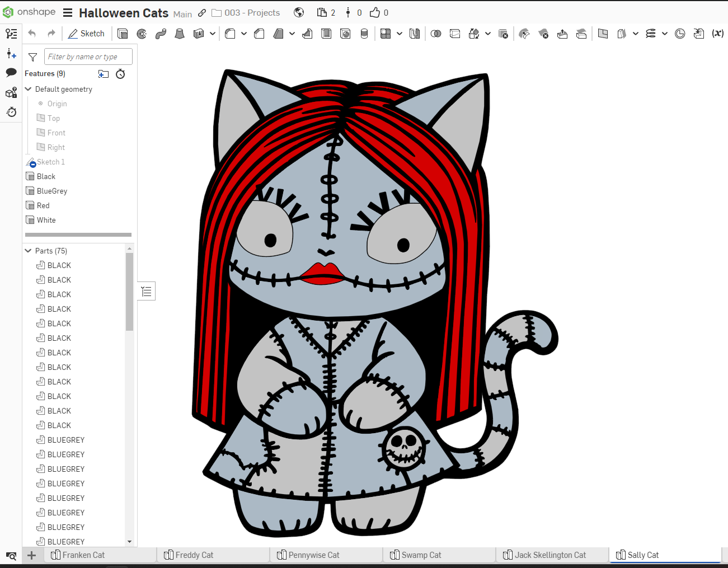Open the Variable (x) tool

pyautogui.click(x=718, y=34)
